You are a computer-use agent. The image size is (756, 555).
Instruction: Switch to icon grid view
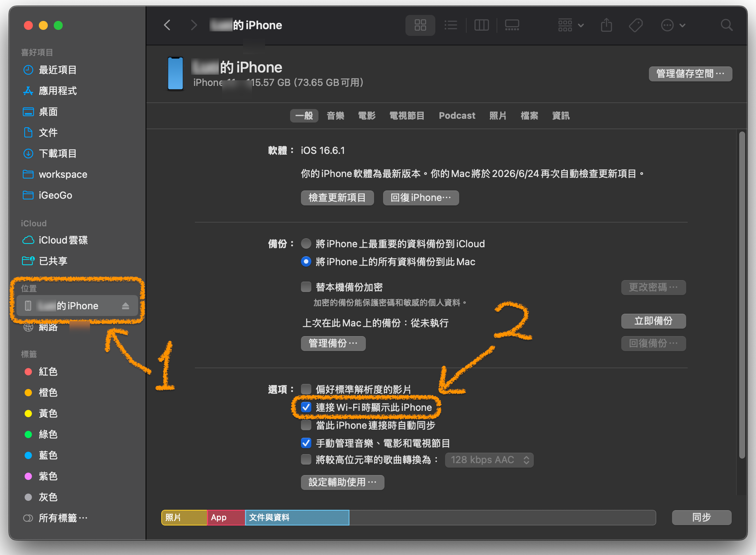[420, 25]
